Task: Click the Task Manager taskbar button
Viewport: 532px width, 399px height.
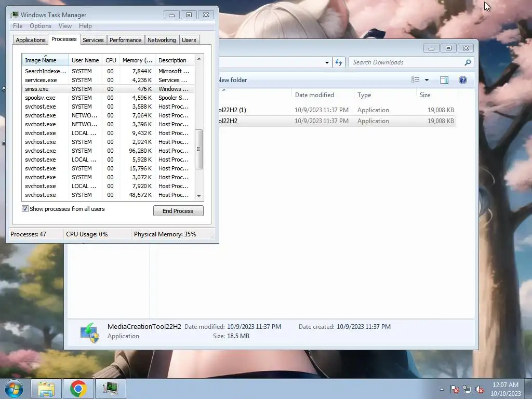Action: pyautogui.click(x=111, y=389)
